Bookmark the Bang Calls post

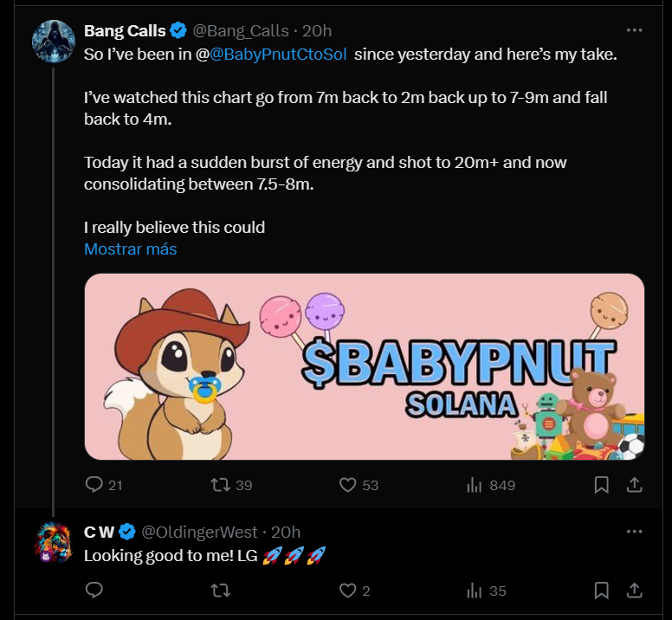click(x=601, y=485)
